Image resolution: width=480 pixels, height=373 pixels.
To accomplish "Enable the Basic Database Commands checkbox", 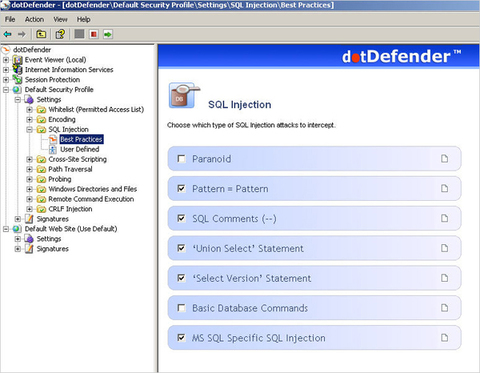I will (x=181, y=308).
